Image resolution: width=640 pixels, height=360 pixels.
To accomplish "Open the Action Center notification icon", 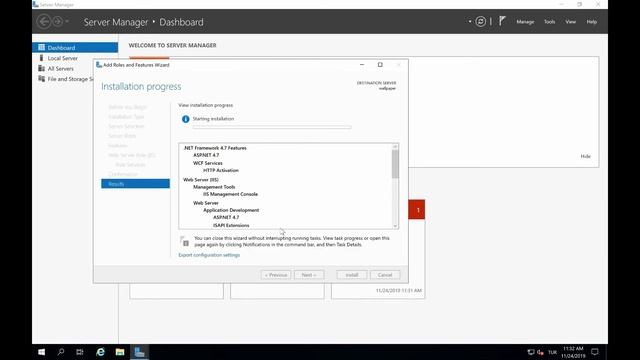I will [x=595, y=352].
